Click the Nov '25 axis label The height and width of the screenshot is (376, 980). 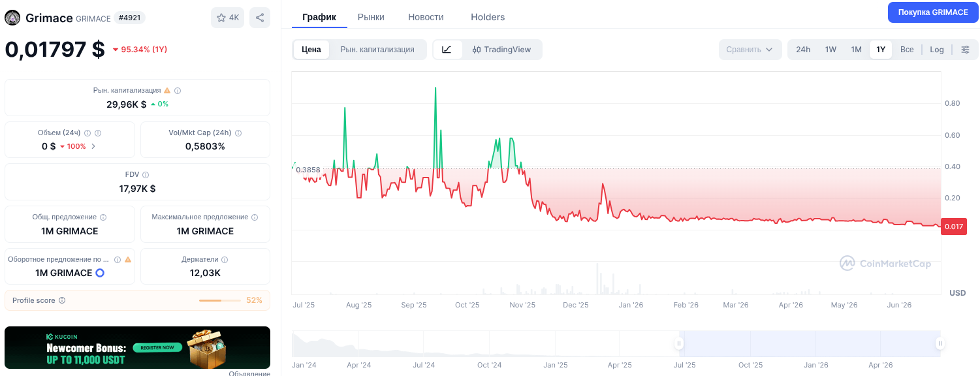522,305
